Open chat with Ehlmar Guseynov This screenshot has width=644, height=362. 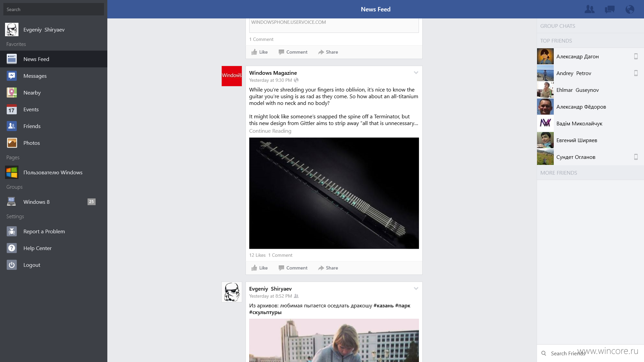tap(590, 90)
